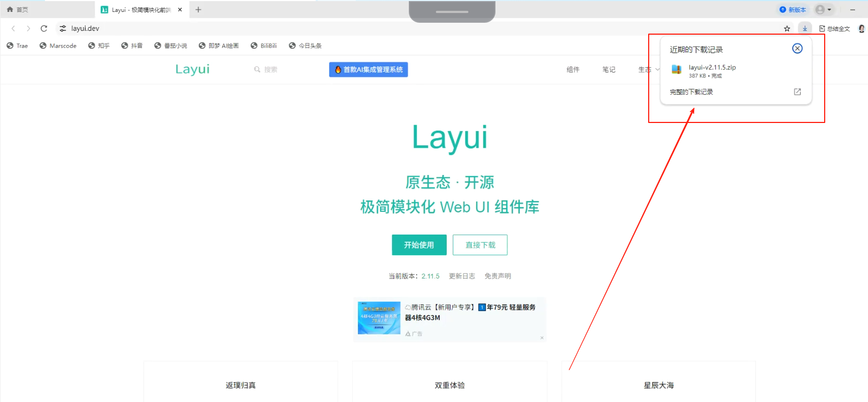Click 总结全文 summarize button
868x402 pixels.
834,29
